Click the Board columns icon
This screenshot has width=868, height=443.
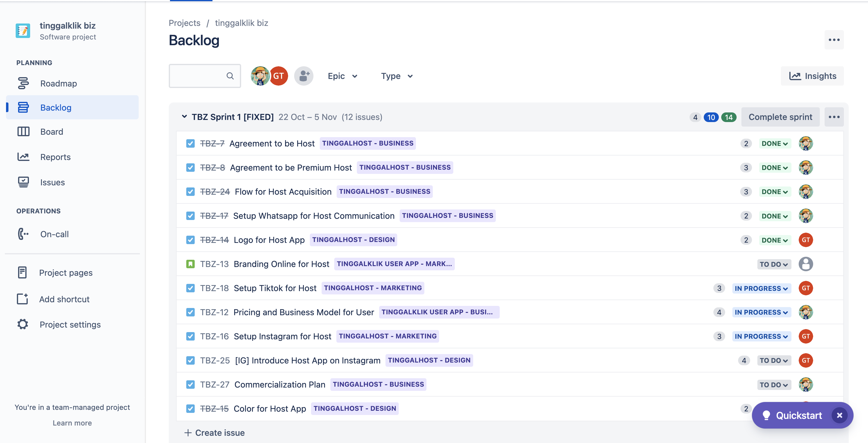[23, 131]
